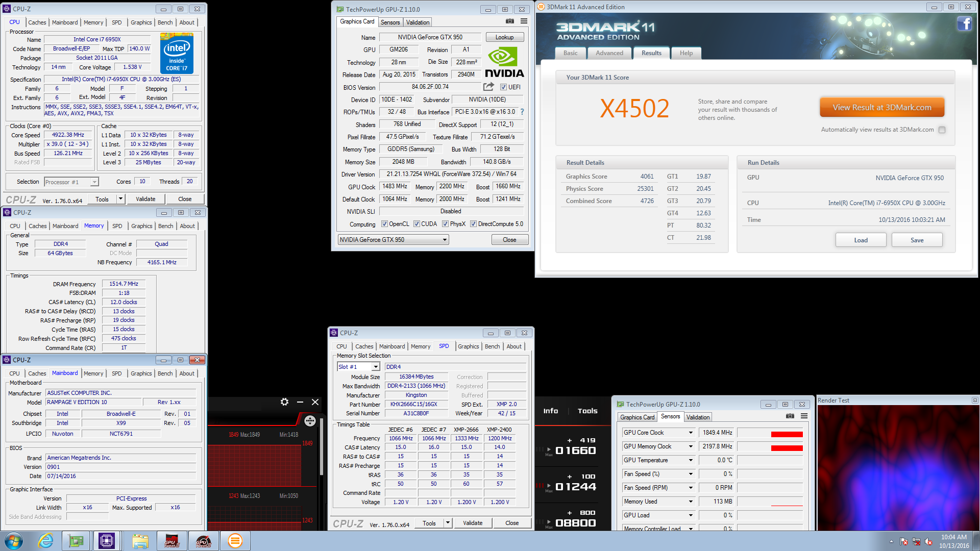The height and width of the screenshot is (551, 980).
Task: Click the Lookup button in GPU-Z
Action: [504, 37]
